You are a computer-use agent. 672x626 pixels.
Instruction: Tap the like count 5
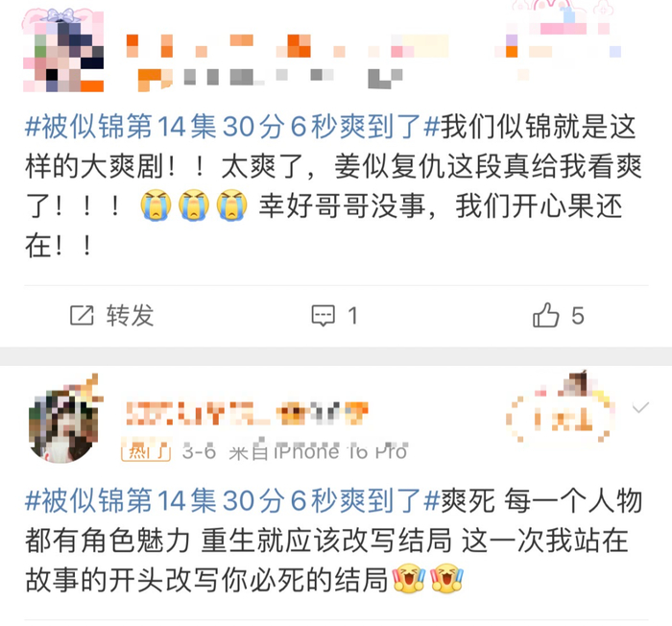[x=578, y=316]
